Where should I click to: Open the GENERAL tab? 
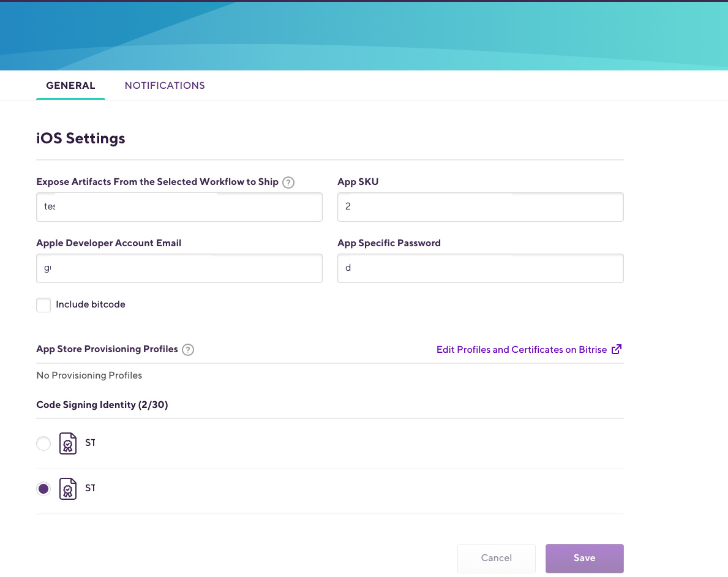pos(70,86)
